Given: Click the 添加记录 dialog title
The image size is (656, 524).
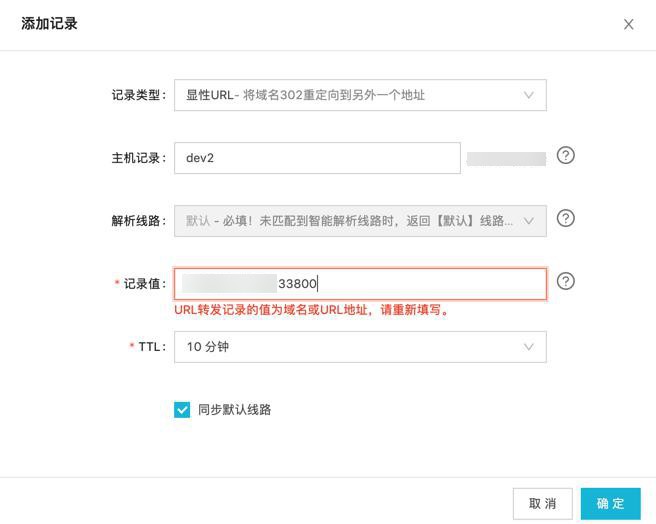Looking at the screenshot, I should coord(49,23).
